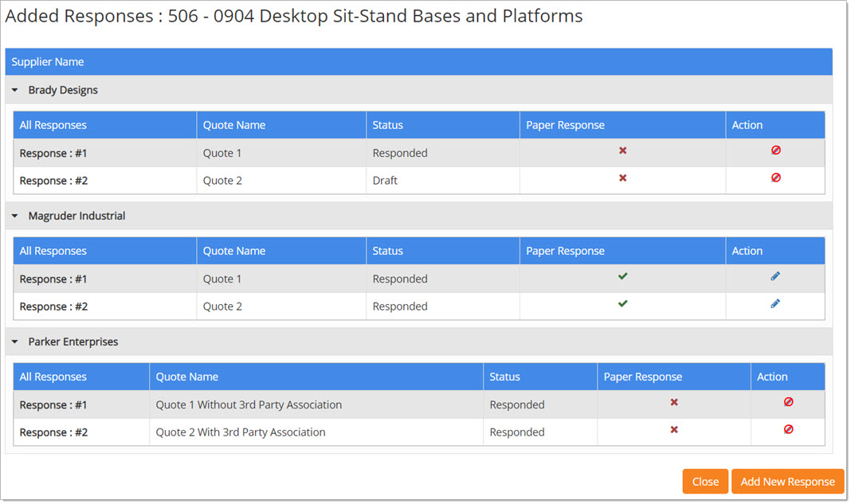Collapse the Parker Enterprises supplier section
The image size is (851, 504).
pos(15,342)
